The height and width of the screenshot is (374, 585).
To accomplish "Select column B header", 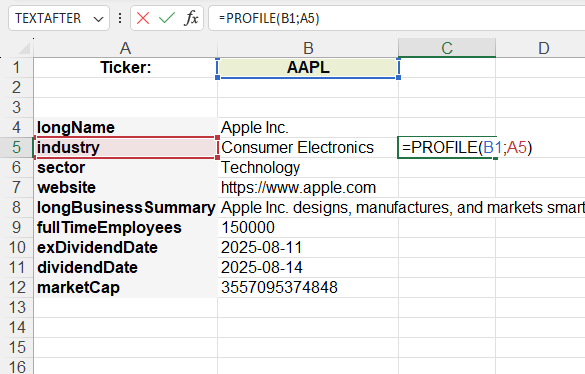I will pos(308,48).
